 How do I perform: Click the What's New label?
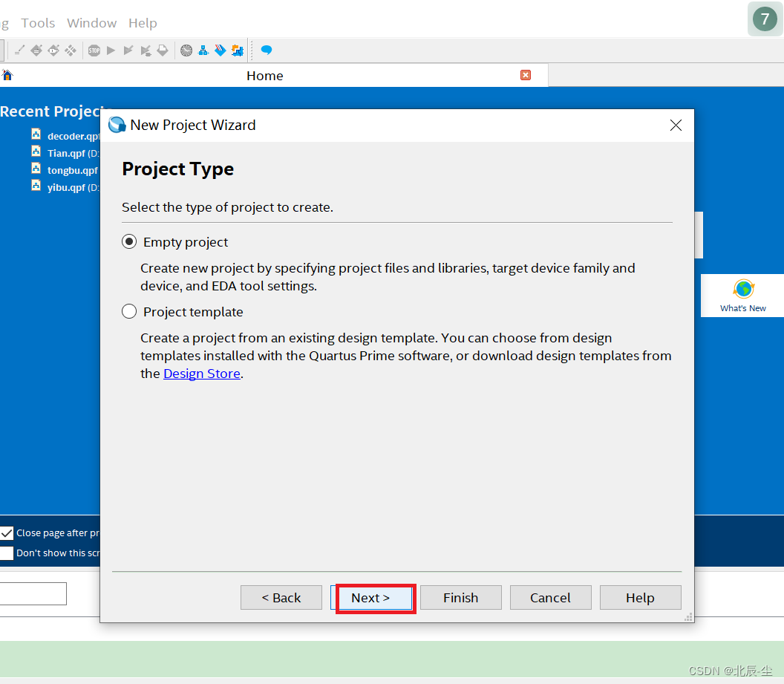click(x=743, y=308)
